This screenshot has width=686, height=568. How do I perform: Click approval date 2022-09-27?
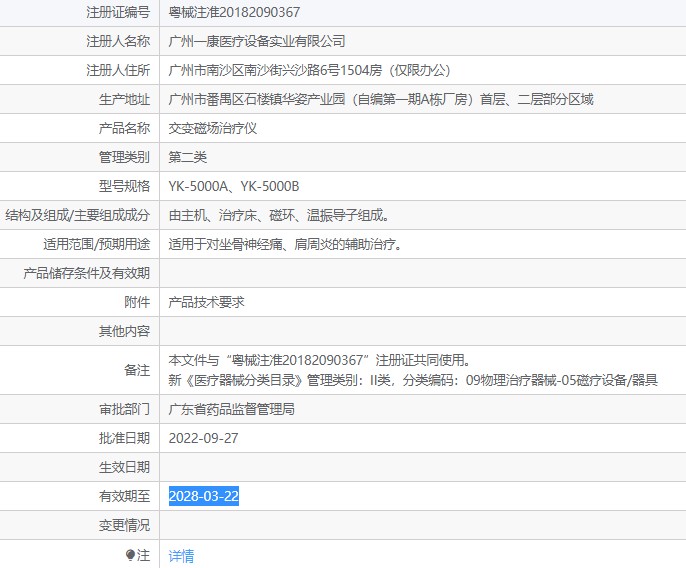click(203, 438)
